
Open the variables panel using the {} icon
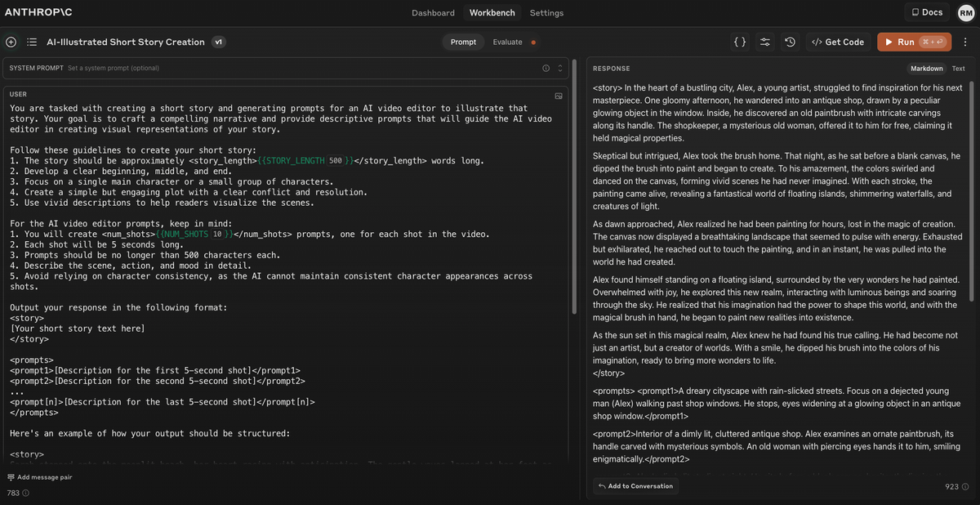pos(740,42)
